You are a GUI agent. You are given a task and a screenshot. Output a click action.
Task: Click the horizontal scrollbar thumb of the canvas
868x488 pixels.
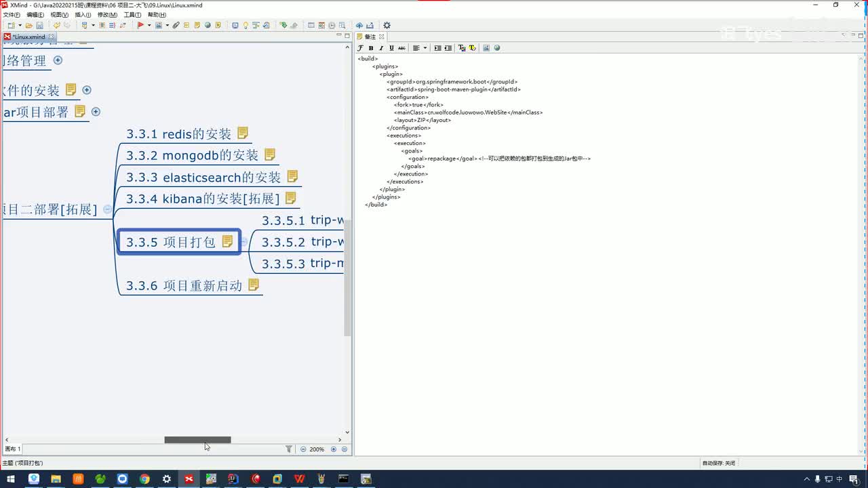tap(197, 440)
